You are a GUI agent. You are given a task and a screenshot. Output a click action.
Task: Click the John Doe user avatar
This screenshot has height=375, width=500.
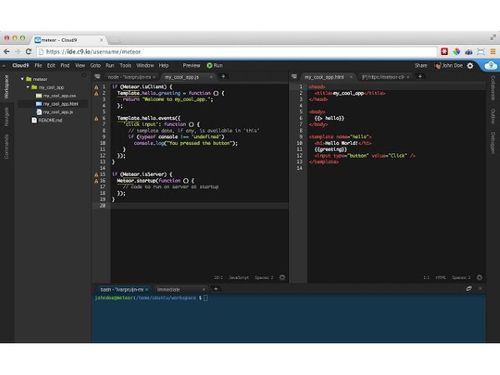[438, 66]
